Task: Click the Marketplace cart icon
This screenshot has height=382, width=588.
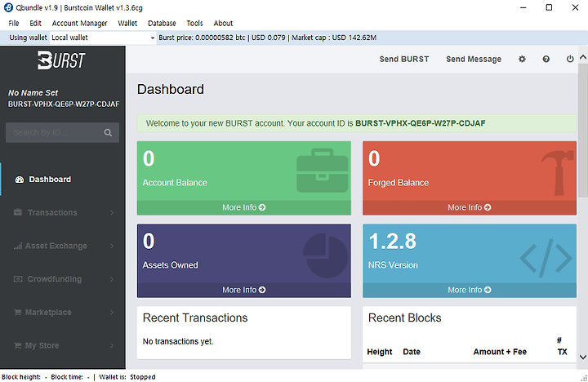Action: point(17,313)
